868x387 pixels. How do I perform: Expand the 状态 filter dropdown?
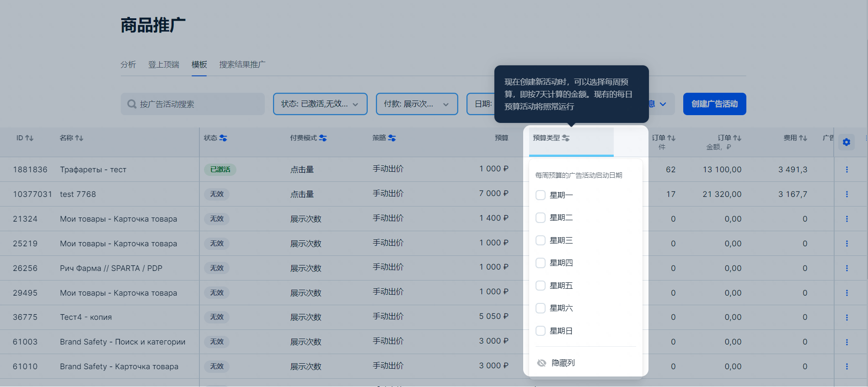(x=320, y=104)
